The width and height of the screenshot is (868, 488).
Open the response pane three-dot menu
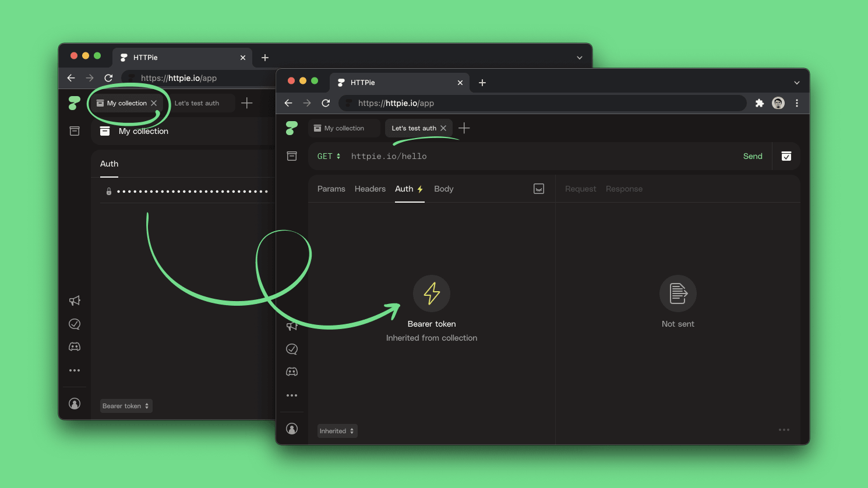coord(784,430)
